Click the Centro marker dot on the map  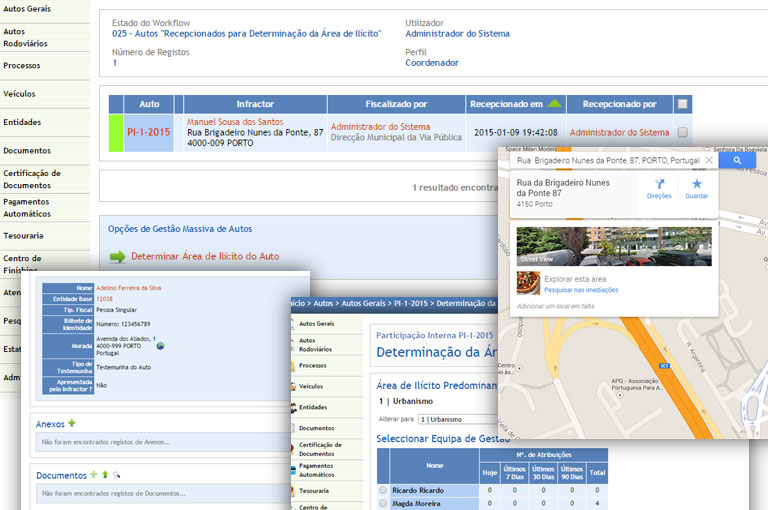tap(519, 368)
